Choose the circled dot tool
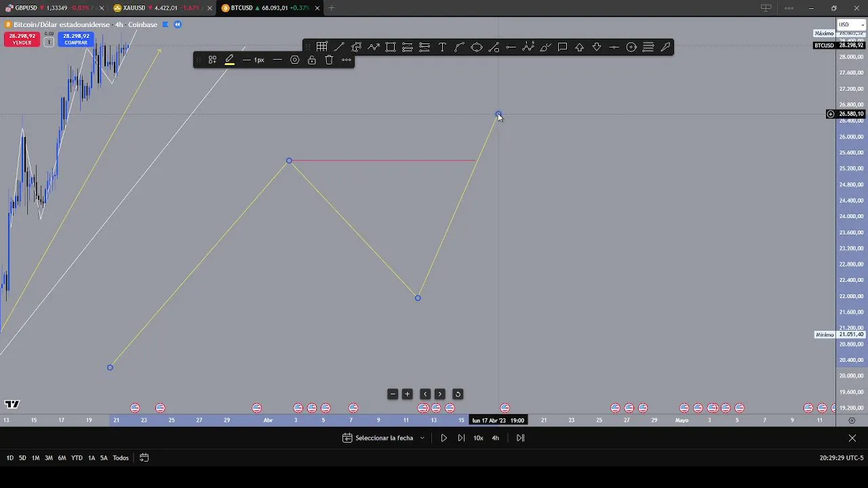The height and width of the screenshot is (488, 868). [631, 47]
